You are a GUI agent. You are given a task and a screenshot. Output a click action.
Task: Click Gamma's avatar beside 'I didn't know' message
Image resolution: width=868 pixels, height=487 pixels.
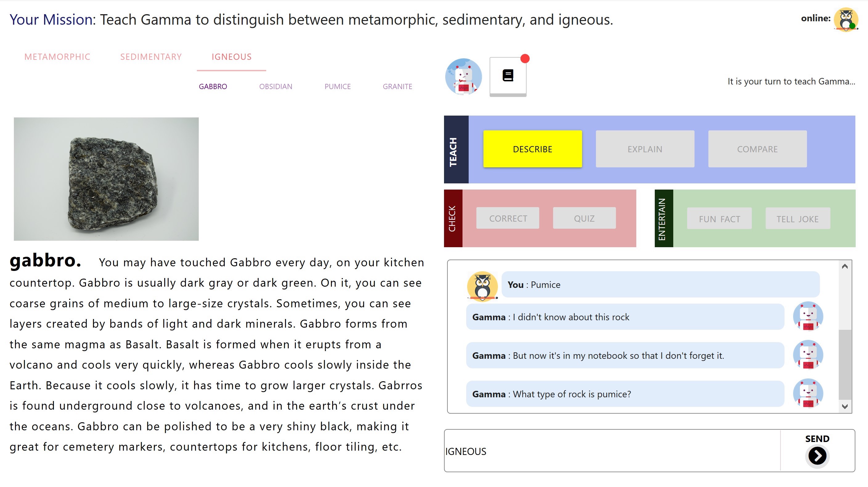click(808, 317)
